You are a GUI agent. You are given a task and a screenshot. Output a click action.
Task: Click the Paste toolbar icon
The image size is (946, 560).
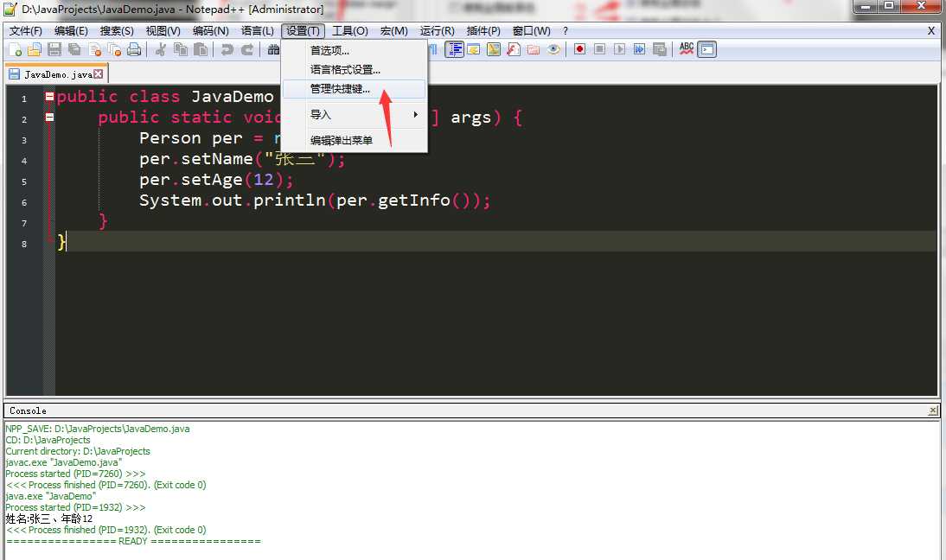pos(201,49)
